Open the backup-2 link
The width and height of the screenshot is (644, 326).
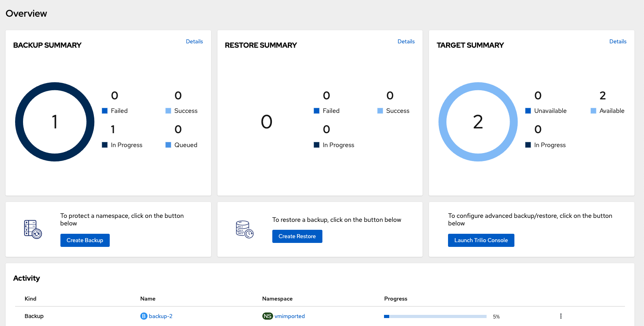tap(161, 316)
